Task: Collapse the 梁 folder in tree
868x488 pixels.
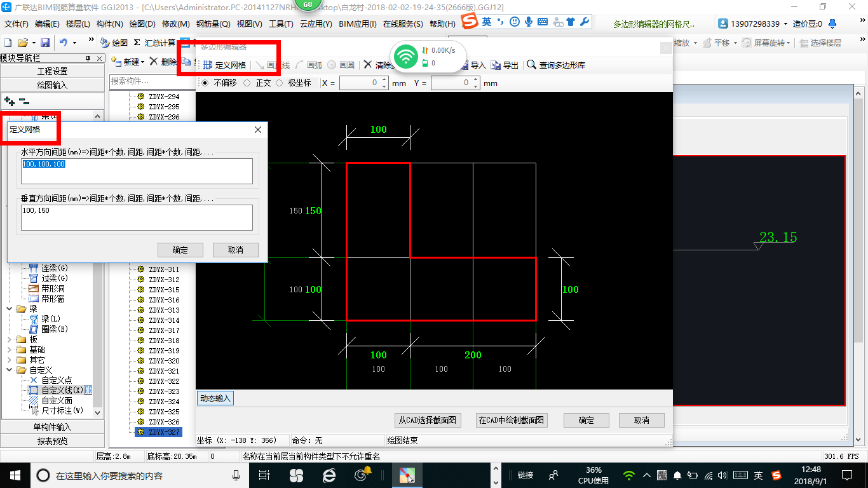Action: 9,309
